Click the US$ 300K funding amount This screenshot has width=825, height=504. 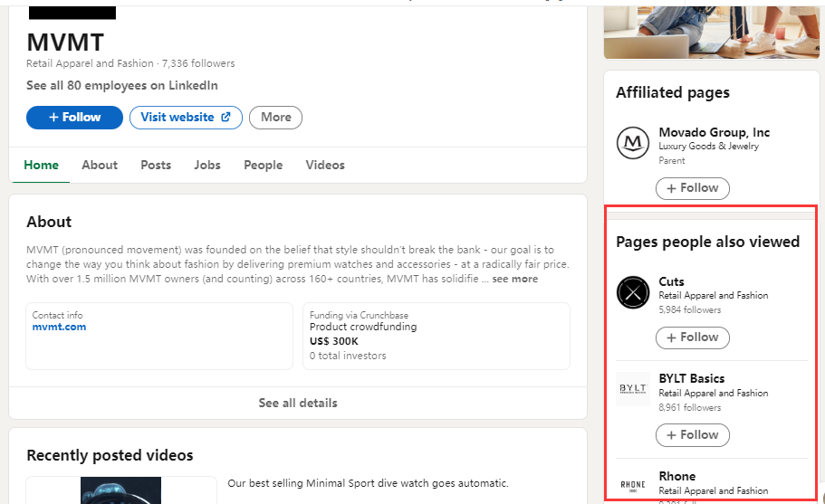click(x=333, y=341)
